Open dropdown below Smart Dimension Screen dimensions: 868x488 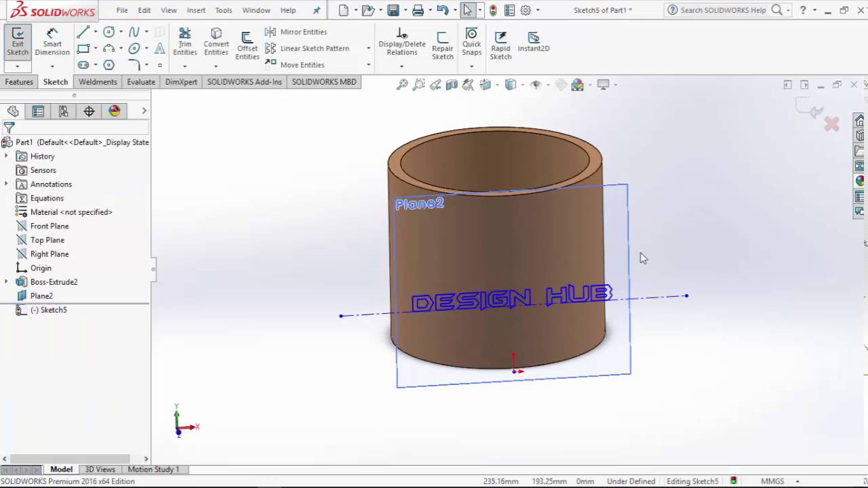click(x=52, y=66)
